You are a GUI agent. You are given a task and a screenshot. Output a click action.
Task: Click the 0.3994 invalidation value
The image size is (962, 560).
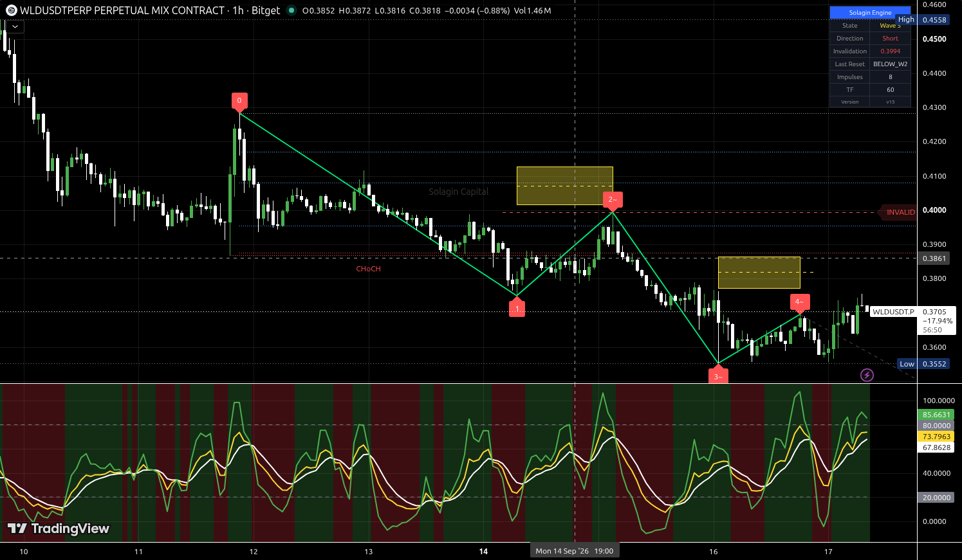pos(890,51)
